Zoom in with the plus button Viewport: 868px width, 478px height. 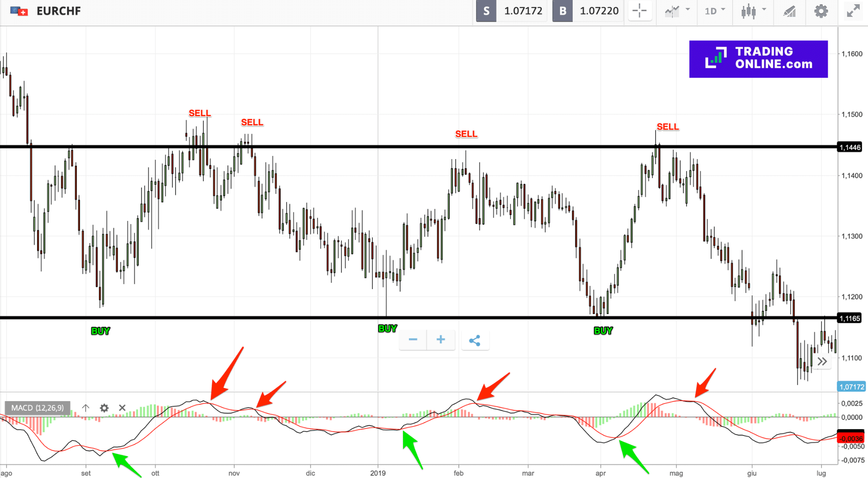pyautogui.click(x=441, y=340)
